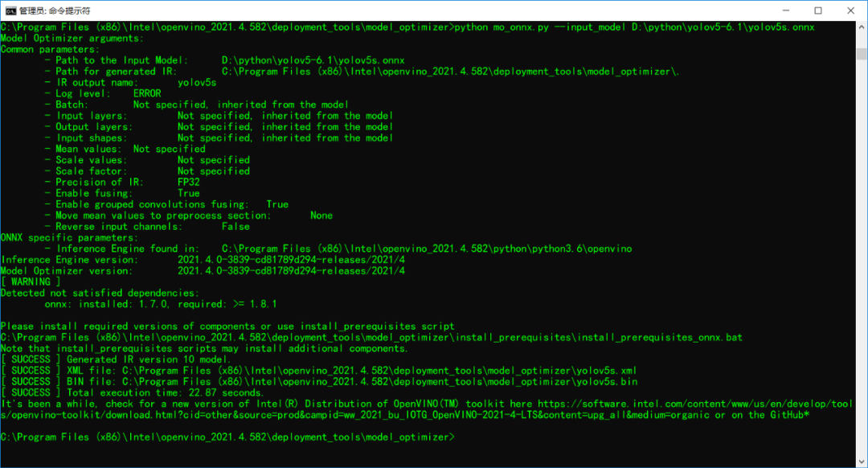This screenshot has height=468, width=868.
Task: Click 'Please install required versions' line
Action: click(x=227, y=326)
